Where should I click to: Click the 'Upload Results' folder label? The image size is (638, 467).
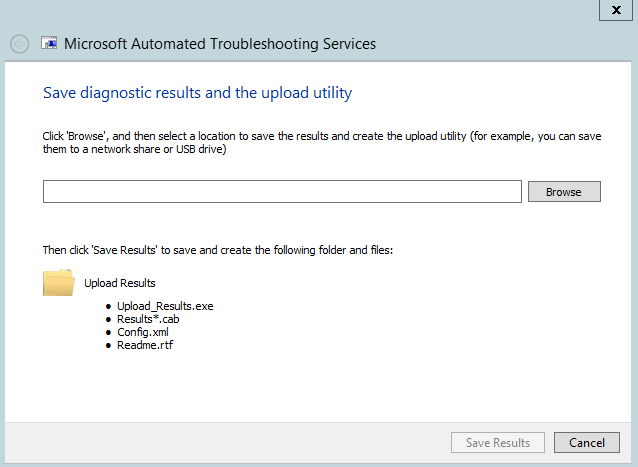click(x=120, y=283)
